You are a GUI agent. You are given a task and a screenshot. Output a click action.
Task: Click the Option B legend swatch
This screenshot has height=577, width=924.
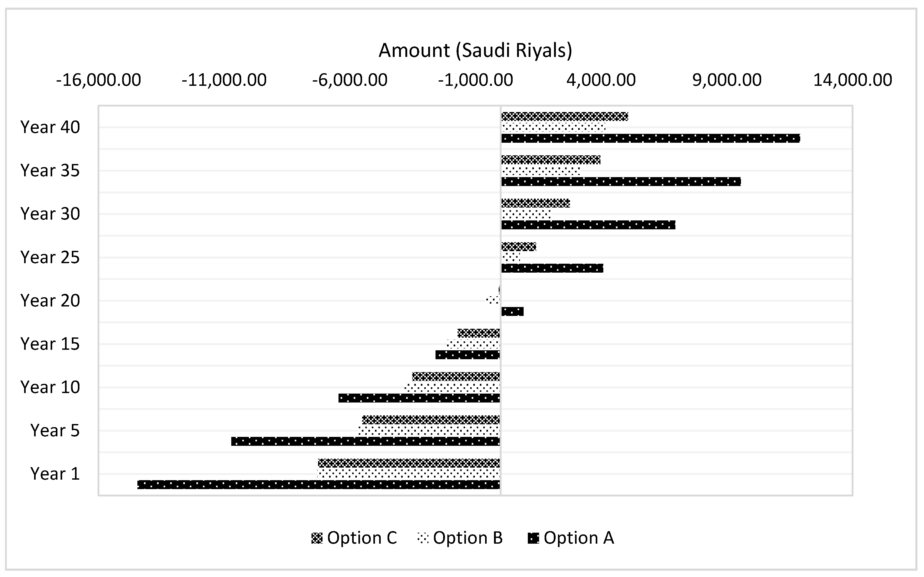pos(422,538)
